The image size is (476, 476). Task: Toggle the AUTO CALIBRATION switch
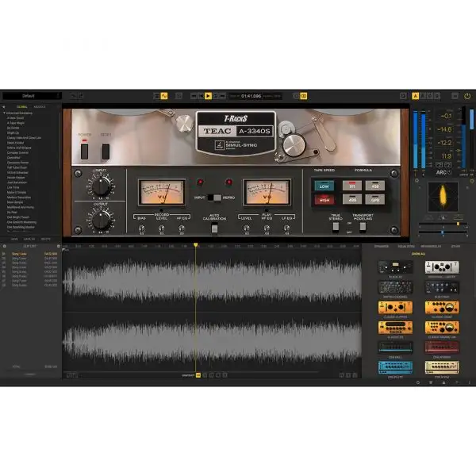(x=214, y=228)
